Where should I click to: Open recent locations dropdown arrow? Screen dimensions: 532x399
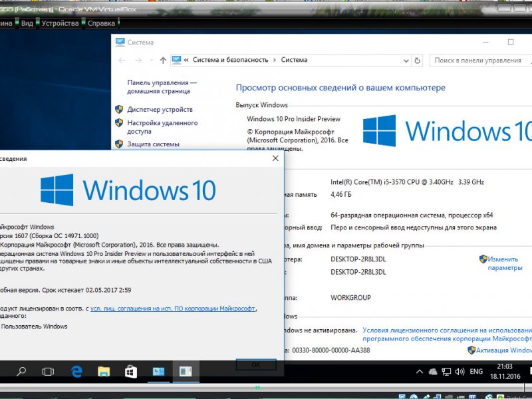(x=152, y=61)
